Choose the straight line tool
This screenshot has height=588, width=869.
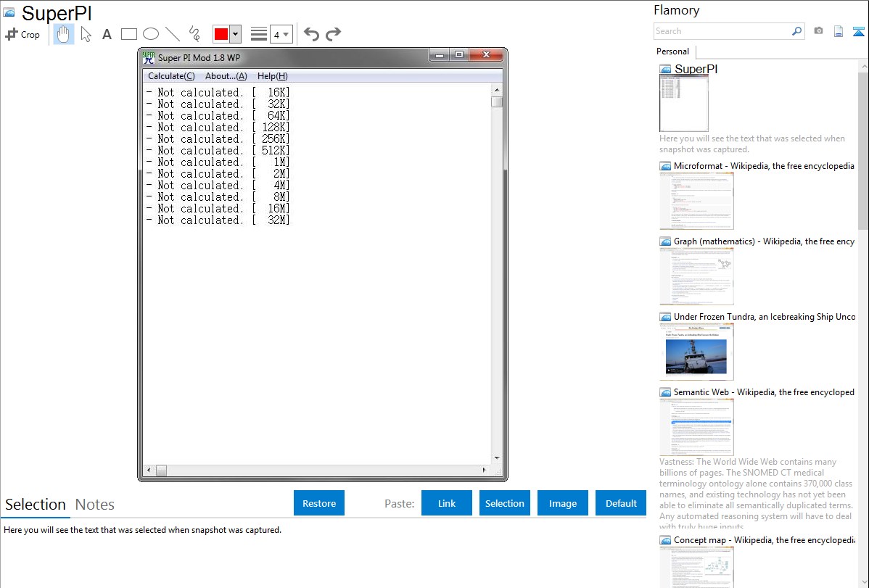point(173,34)
